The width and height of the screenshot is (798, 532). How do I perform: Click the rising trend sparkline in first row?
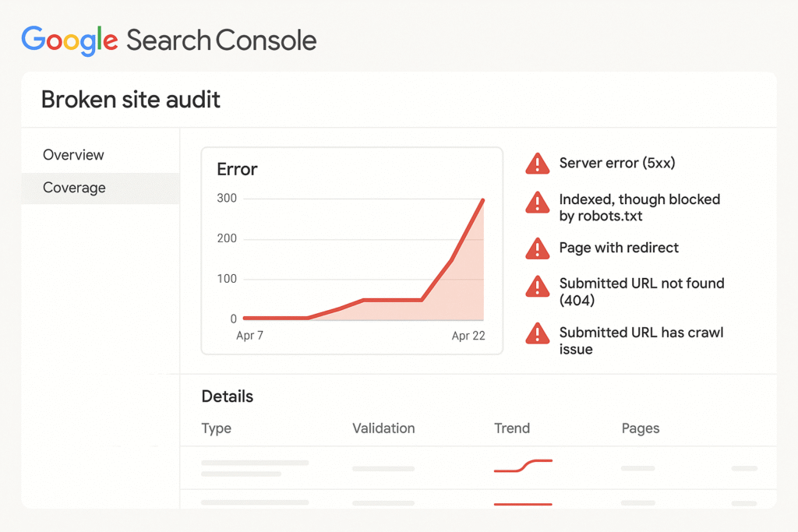point(523,466)
